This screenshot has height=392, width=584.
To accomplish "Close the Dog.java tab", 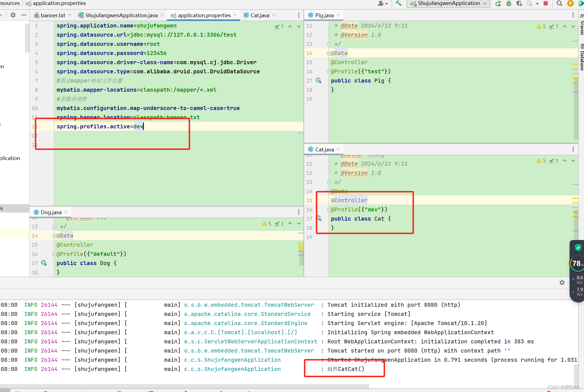I will (66, 212).
